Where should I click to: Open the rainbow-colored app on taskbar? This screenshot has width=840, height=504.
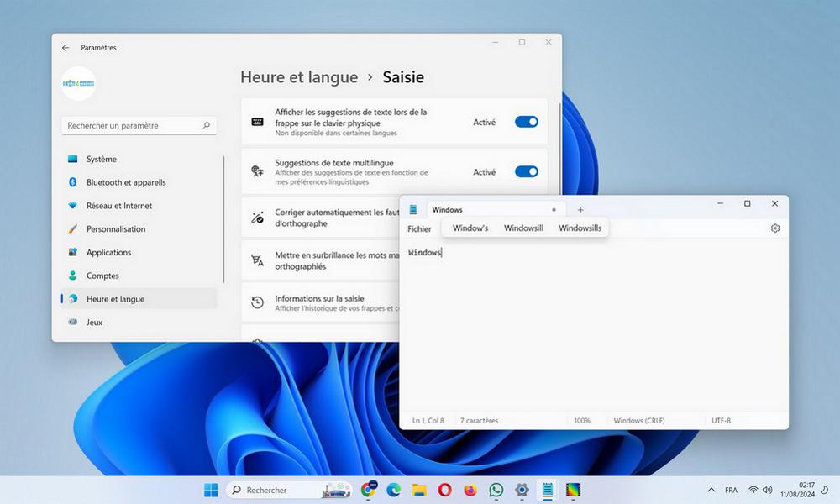[x=573, y=490]
